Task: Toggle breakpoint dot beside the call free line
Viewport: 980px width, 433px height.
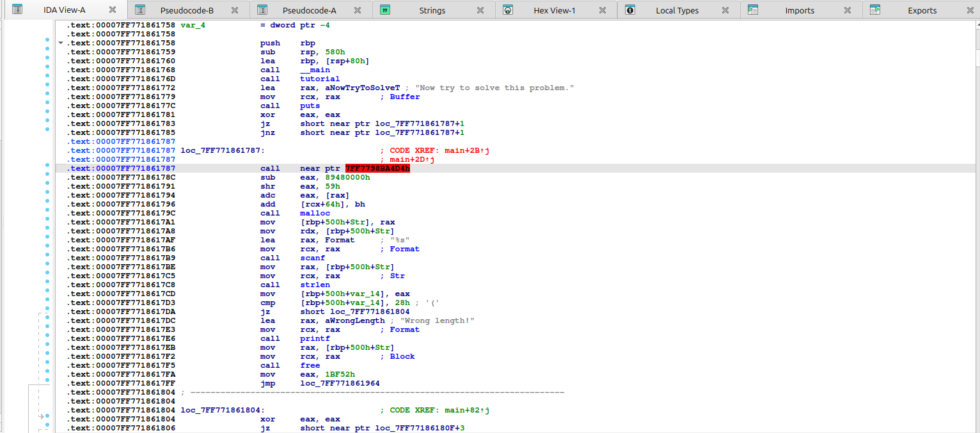Action: pos(47,366)
